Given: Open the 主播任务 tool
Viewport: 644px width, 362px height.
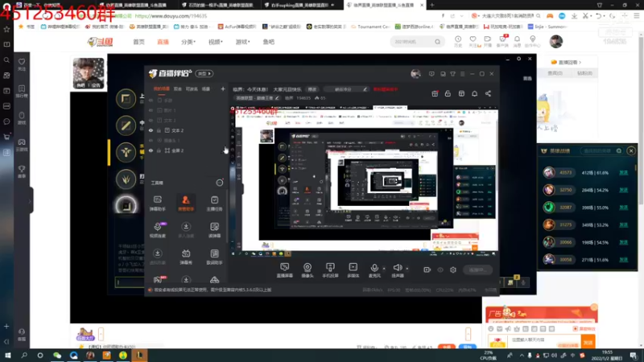Looking at the screenshot, I should point(214,203).
